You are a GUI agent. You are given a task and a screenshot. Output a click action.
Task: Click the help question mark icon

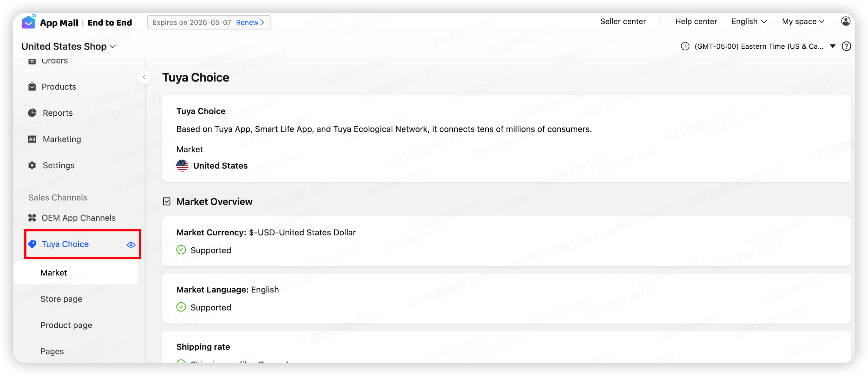point(846,46)
